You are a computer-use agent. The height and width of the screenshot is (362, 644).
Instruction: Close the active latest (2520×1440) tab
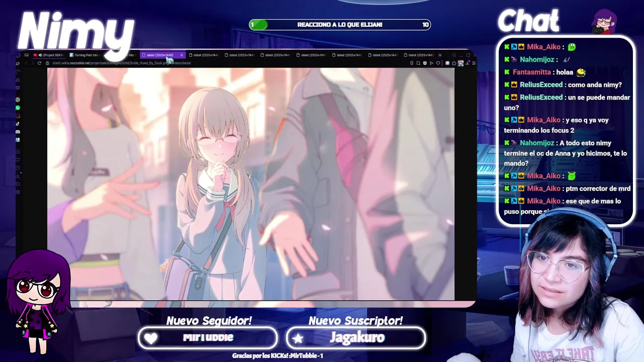pos(182,55)
